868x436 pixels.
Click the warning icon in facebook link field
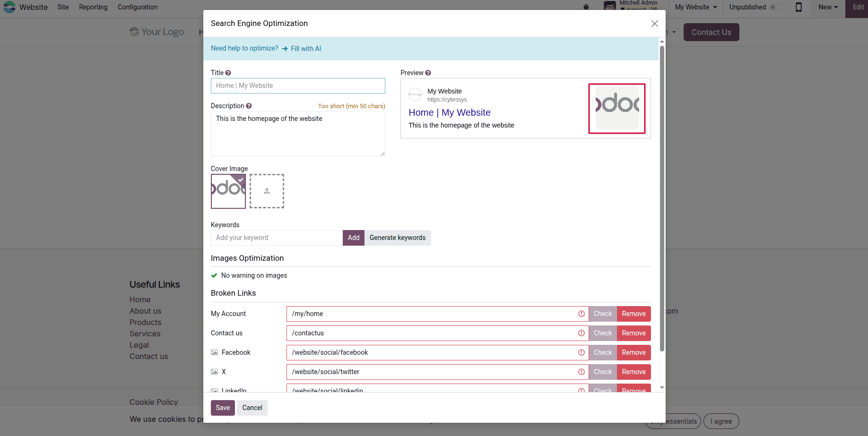point(581,352)
